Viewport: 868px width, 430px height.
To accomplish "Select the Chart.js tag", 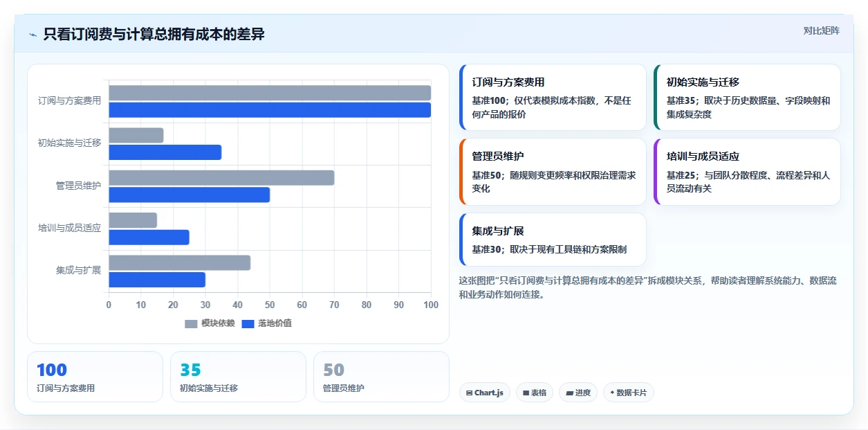I will 484,393.
